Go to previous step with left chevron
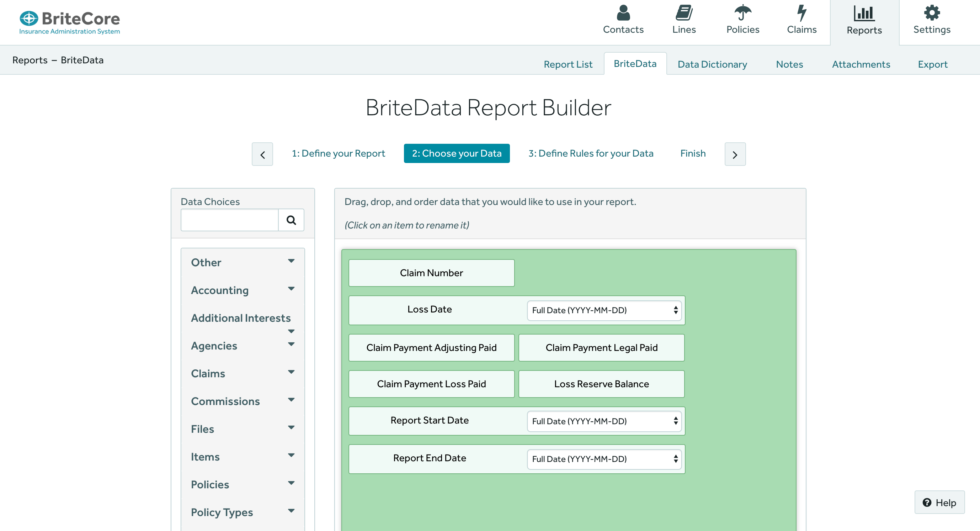 point(262,154)
